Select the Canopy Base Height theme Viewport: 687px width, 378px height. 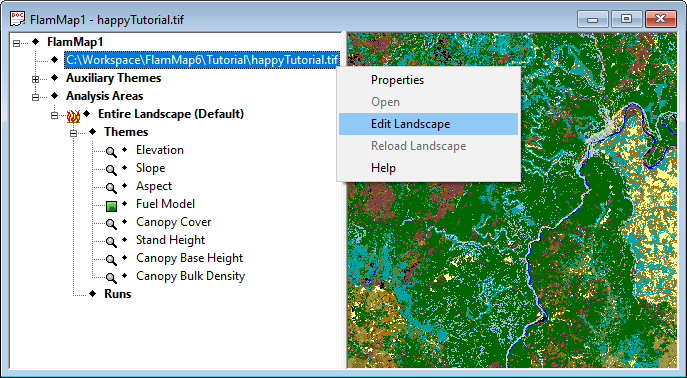click(189, 258)
